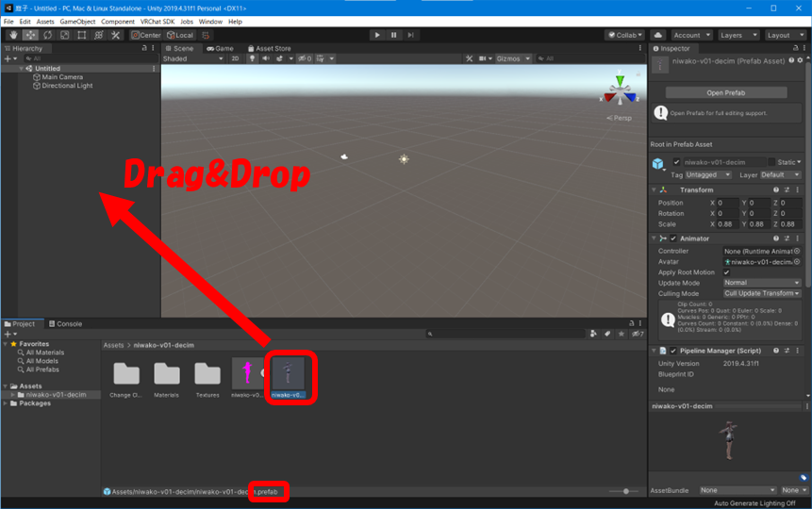Select the Rect Transform tool
Screen dimensions: 812x509
coord(81,35)
